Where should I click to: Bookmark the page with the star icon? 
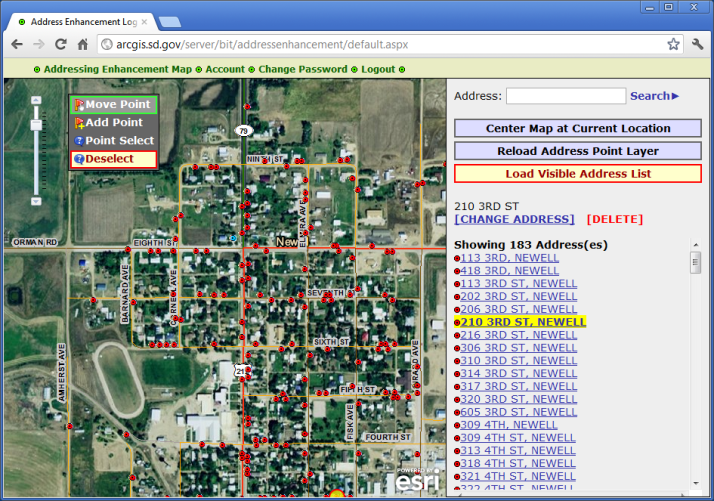click(673, 44)
